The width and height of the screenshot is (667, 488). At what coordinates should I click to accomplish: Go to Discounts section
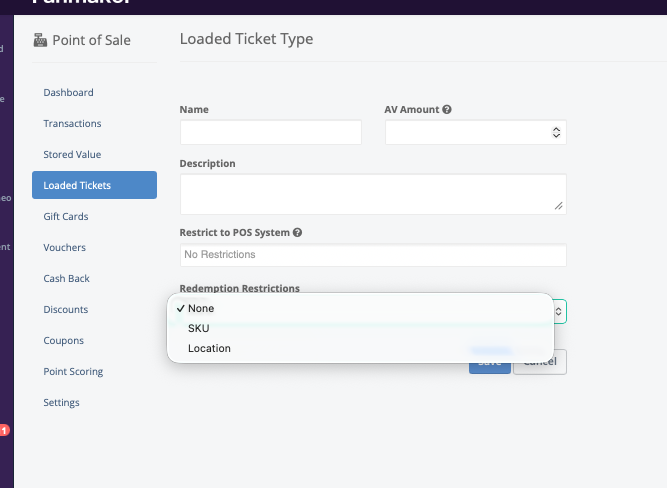(66, 309)
